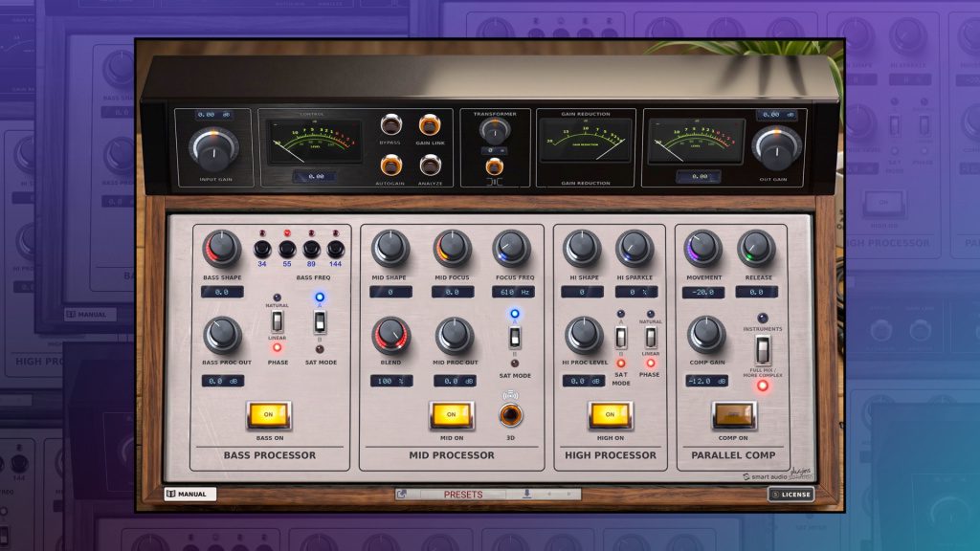Select the 34 Hz bass frequency button
The image size is (980, 551).
pos(262,250)
